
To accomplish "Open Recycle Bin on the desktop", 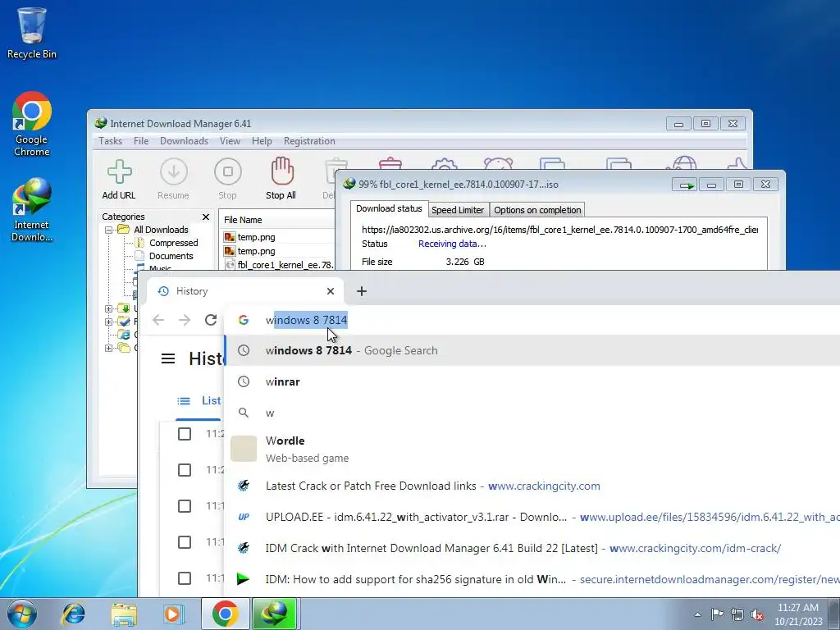I will click(32, 33).
